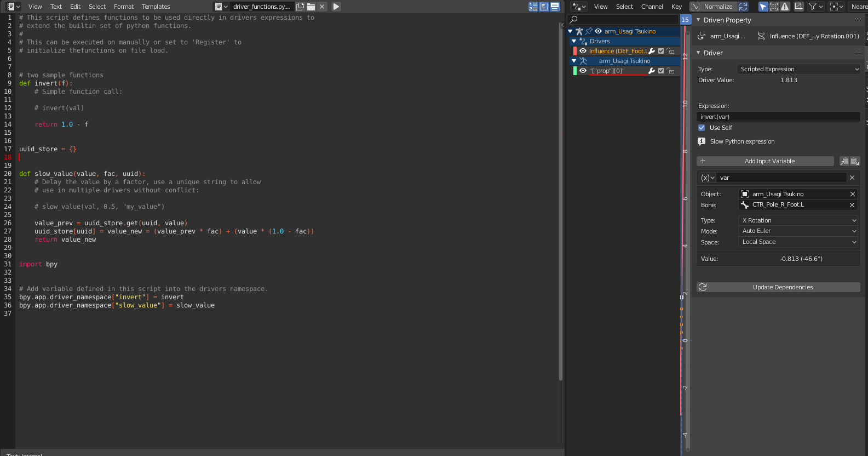Collapse the Driven Property panel
The image size is (868, 456).
[x=698, y=20]
